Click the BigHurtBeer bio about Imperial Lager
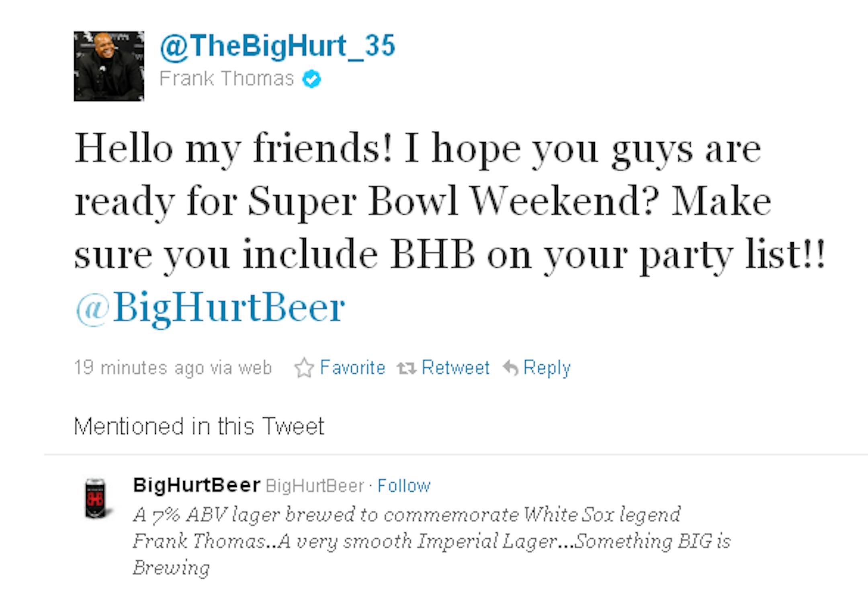 (x=432, y=541)
